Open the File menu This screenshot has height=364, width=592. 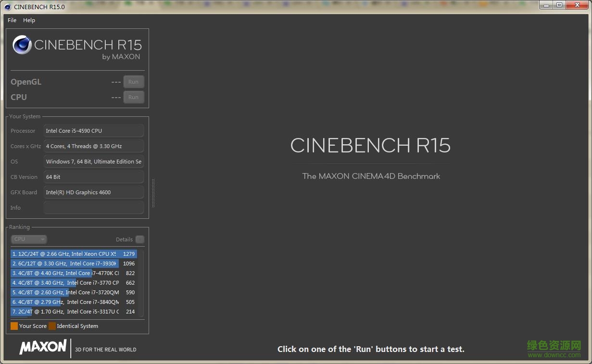12,20
